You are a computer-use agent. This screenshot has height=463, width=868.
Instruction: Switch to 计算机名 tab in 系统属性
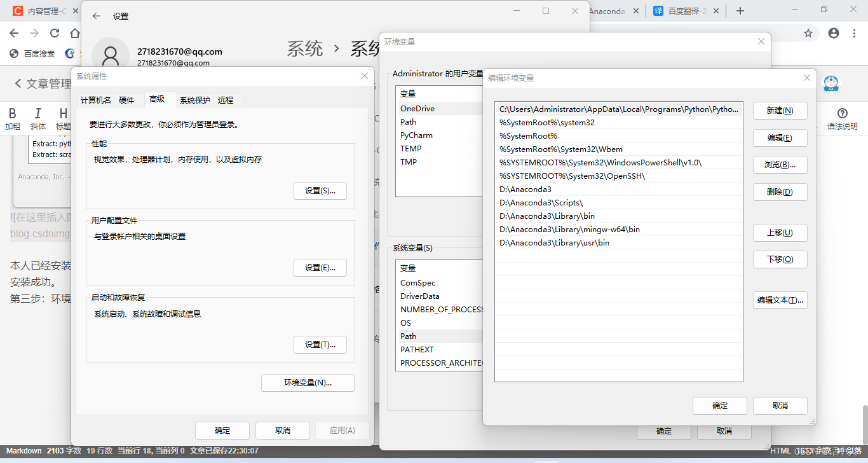tap(96, 100)
